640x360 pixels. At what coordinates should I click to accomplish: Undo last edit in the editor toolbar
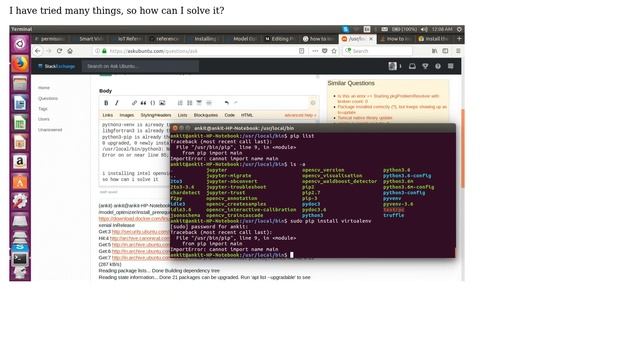pyautogui.click(x=227, y=103)
